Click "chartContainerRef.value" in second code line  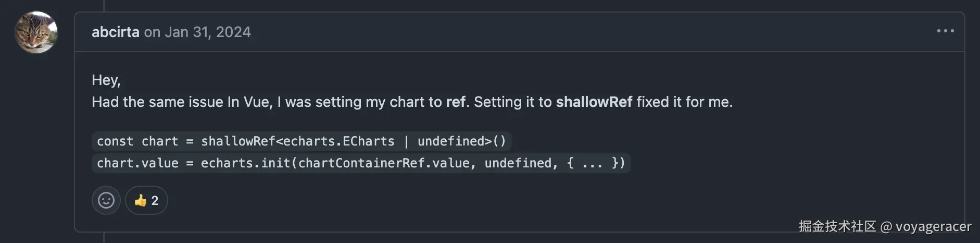click(x=384, y=163)
